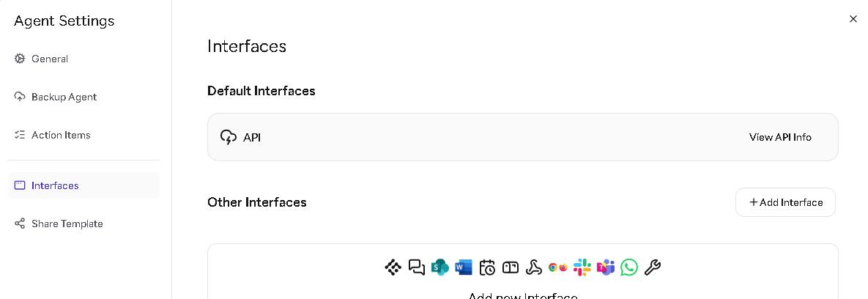This screenshot has height=299, width=868.
Task: Select Interfaces in the sidebar
Action: 55,185
